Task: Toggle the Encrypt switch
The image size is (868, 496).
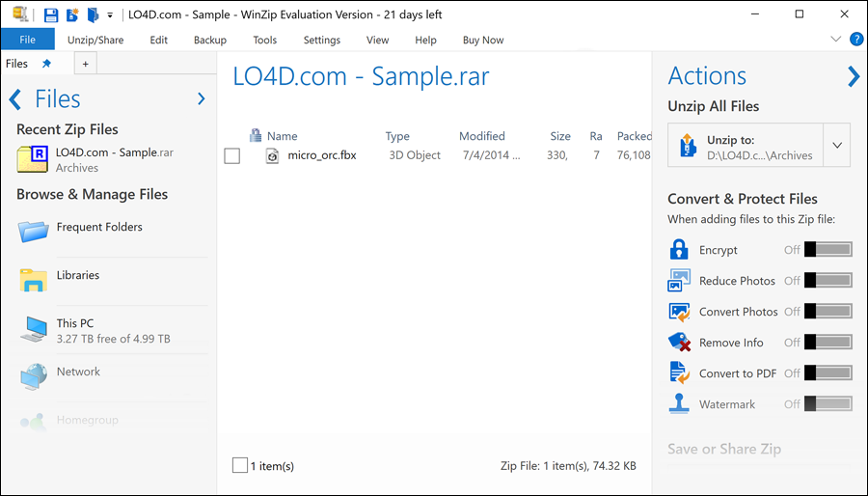Action: pyautogui.click(x=828, y=249)
